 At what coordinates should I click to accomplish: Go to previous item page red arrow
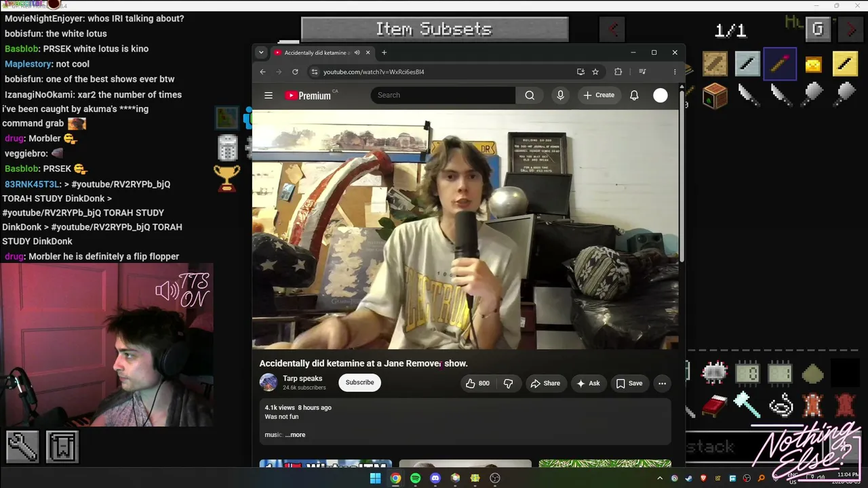tap(612, 29)
